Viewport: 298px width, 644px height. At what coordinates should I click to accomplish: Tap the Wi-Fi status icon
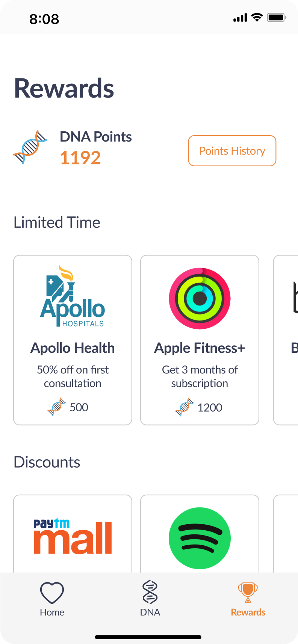click(x=257, y=17)
